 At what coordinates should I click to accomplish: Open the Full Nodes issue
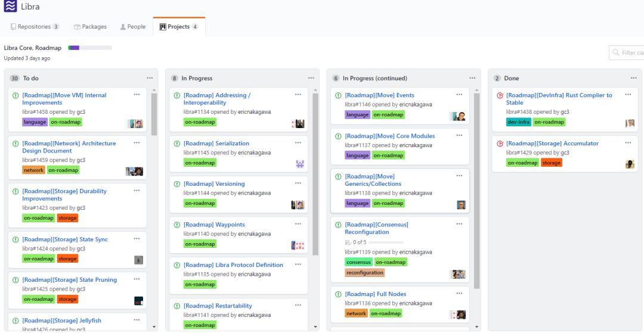376,294
